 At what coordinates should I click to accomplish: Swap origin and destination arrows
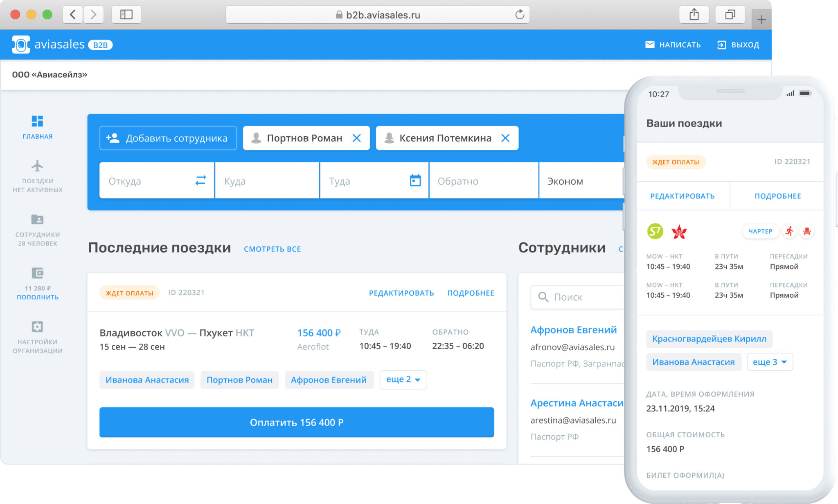(x=200, y=180)
